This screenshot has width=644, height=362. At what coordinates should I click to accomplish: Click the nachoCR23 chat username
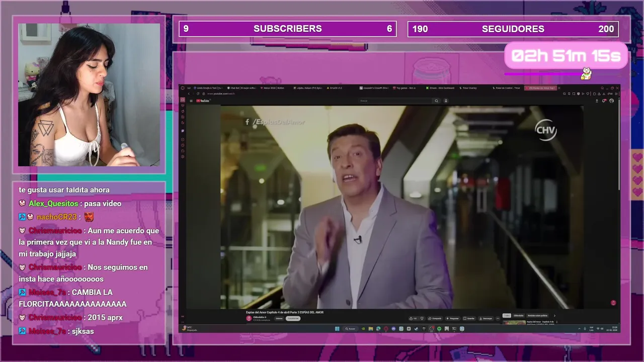[x=57, y=217]
